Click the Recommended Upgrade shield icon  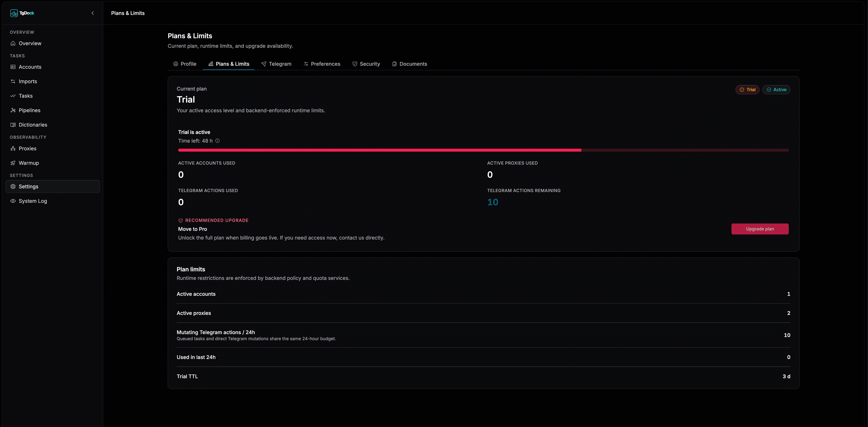[181, 220]
